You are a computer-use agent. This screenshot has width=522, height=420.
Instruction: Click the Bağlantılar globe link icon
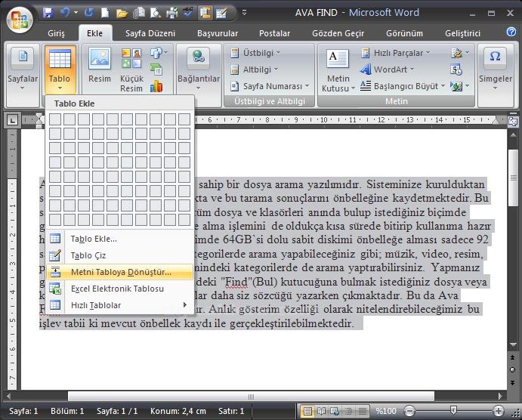tap(199, 57)
